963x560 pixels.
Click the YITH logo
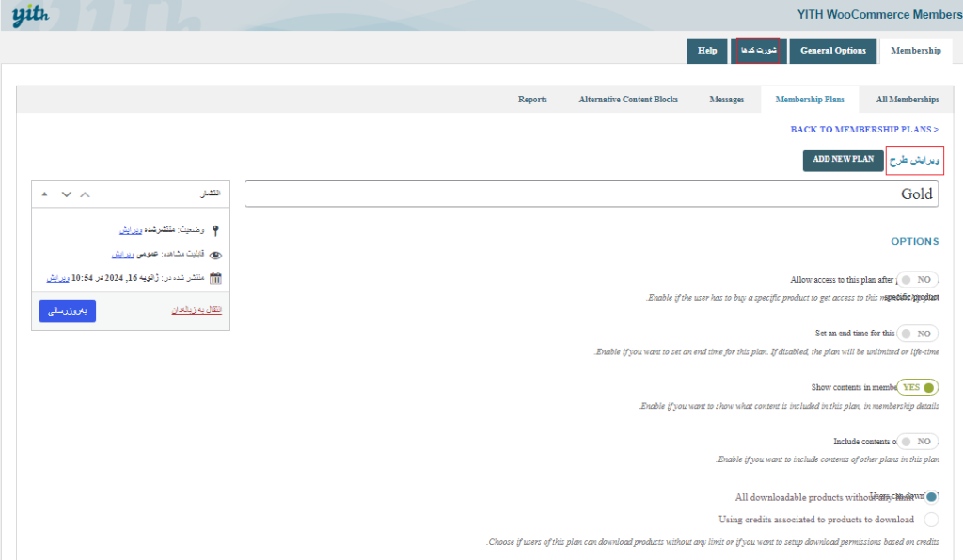point(30,15)
